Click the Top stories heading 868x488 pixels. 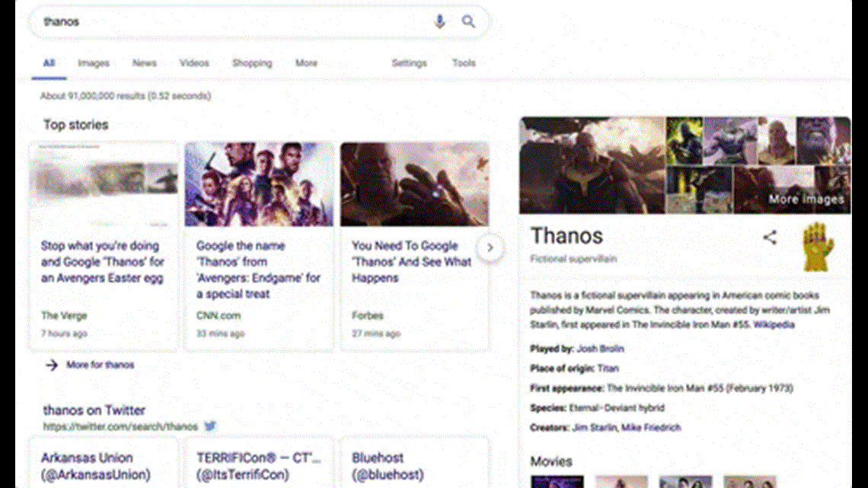[76, 125]
